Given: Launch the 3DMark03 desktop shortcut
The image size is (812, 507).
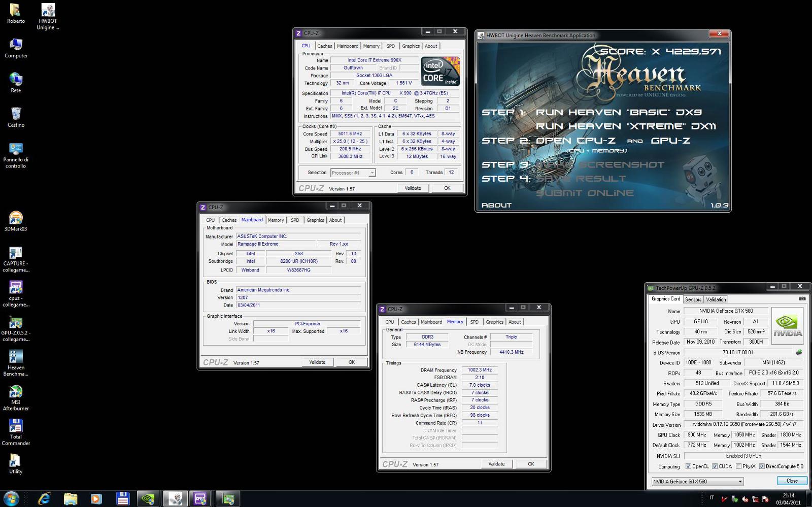Looking at the screenshot, I should click(x=16, y=221).
